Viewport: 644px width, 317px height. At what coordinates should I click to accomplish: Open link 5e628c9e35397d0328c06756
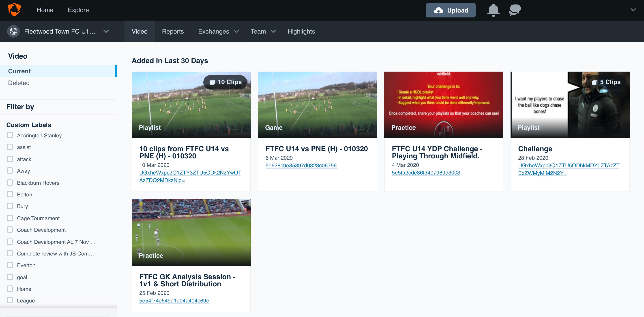click(x=301, y=165)
